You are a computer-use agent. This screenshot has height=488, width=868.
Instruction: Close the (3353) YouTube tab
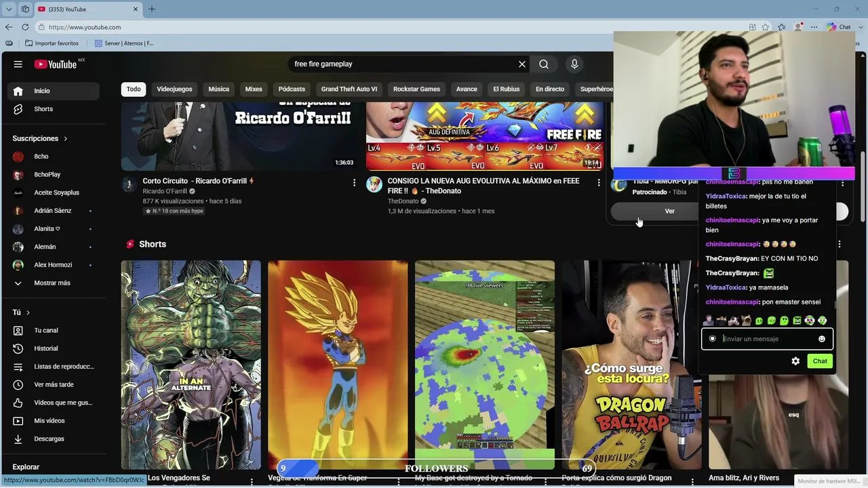coord(136,9)
